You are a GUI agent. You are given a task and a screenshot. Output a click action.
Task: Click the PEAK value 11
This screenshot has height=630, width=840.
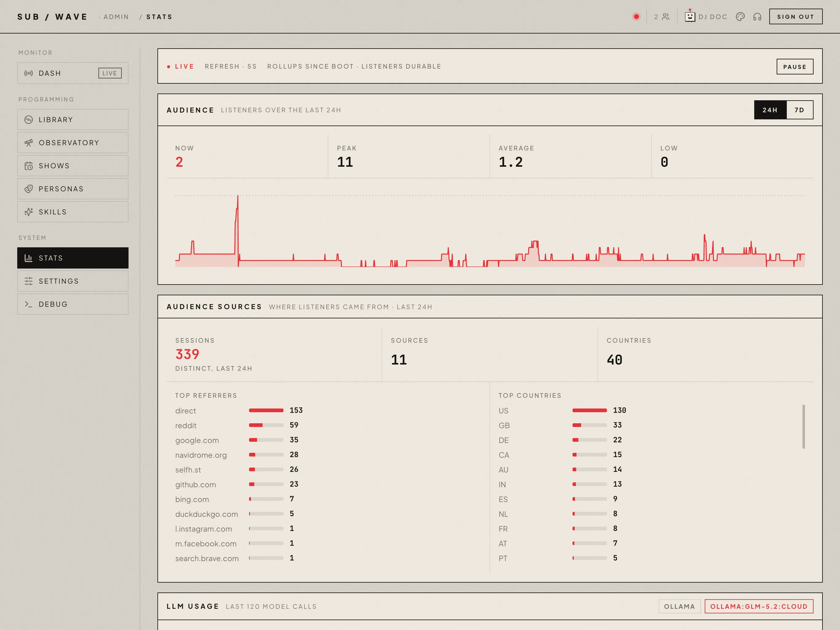(x=345, y=162)
